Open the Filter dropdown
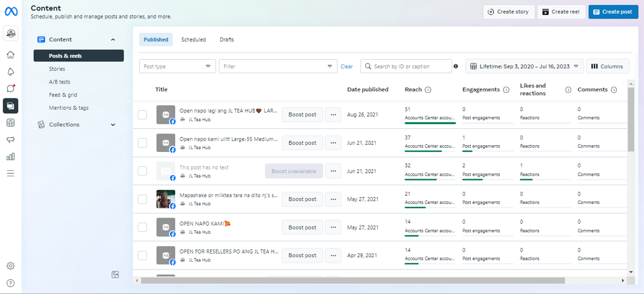Viewport: 644px width, 294px height. click(x=278, y=66)
